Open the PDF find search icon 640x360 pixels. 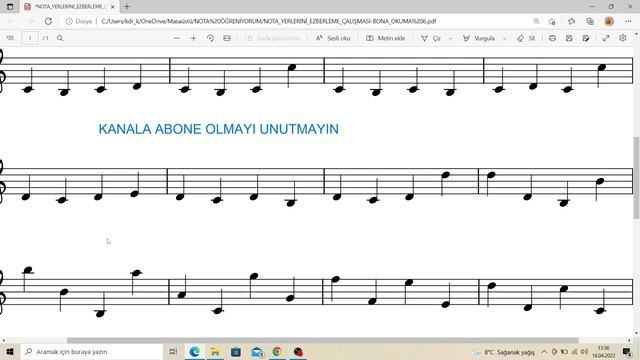tap(60, 38)
